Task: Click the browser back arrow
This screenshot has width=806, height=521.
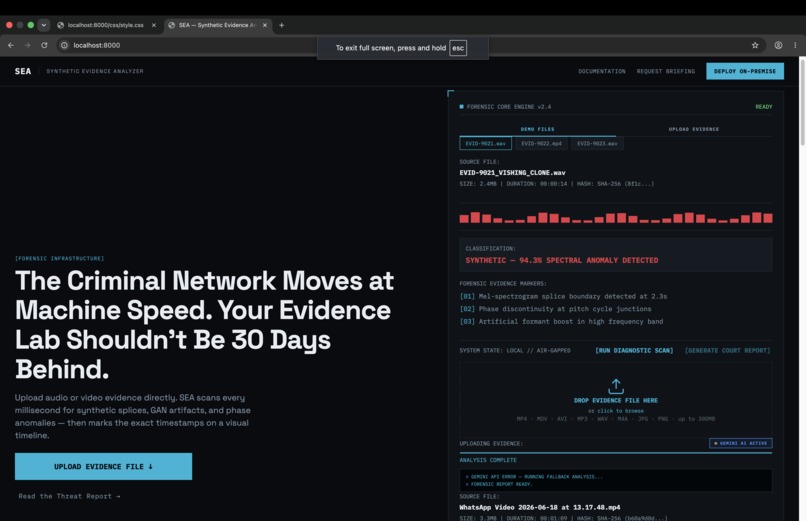Action: click(11, 45)
